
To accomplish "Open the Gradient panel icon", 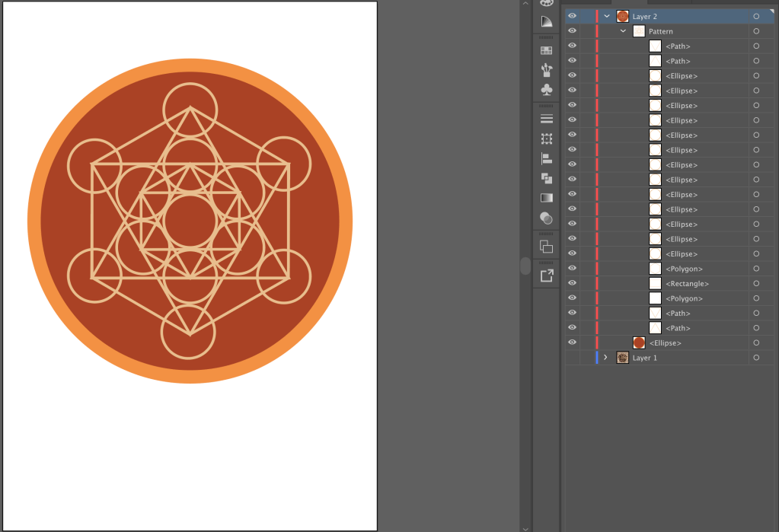I will coord(546,198).
